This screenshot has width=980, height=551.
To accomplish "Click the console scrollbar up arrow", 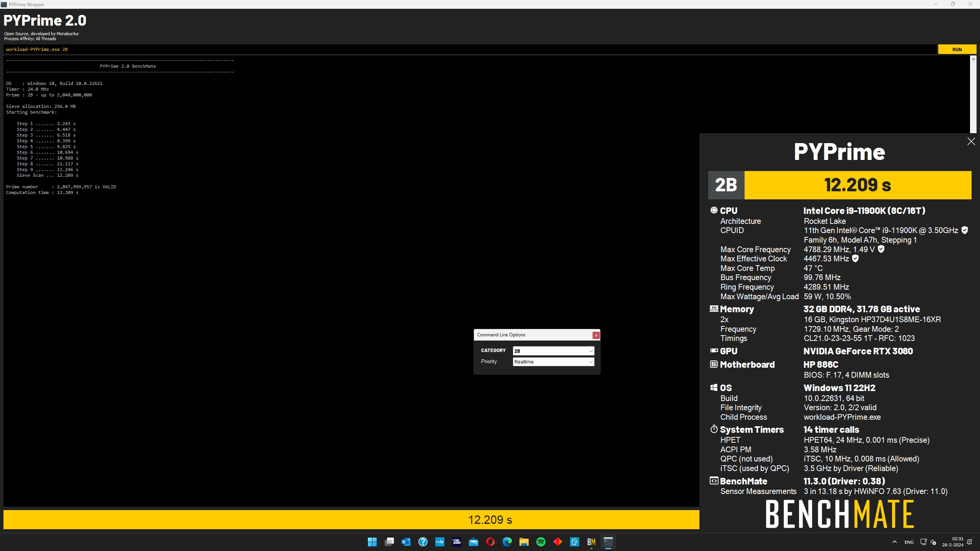I will pos(973,59).
